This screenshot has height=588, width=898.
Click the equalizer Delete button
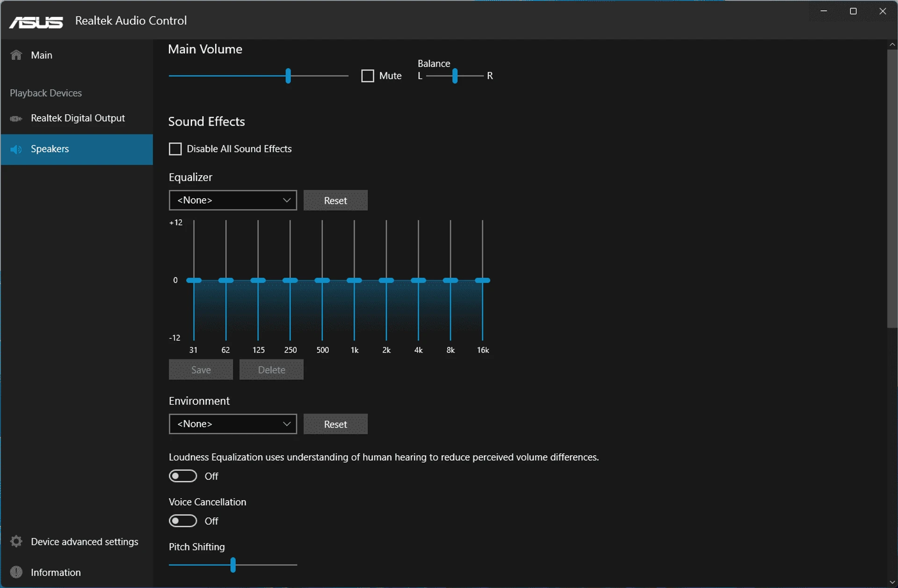click(x=271, y=370)
